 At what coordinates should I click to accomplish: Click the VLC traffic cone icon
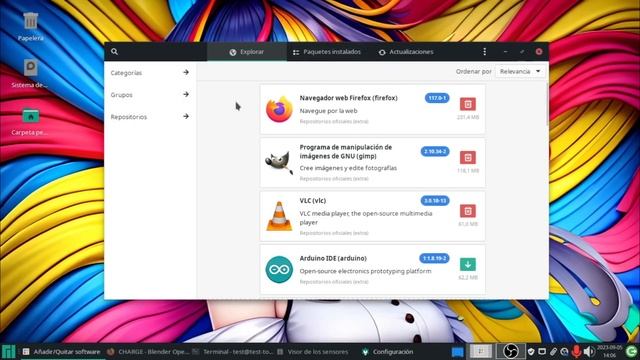tap(279, 216)
